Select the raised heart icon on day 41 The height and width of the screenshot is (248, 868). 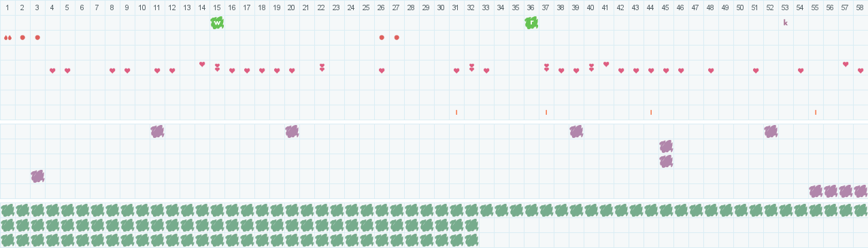click(606, 65)
